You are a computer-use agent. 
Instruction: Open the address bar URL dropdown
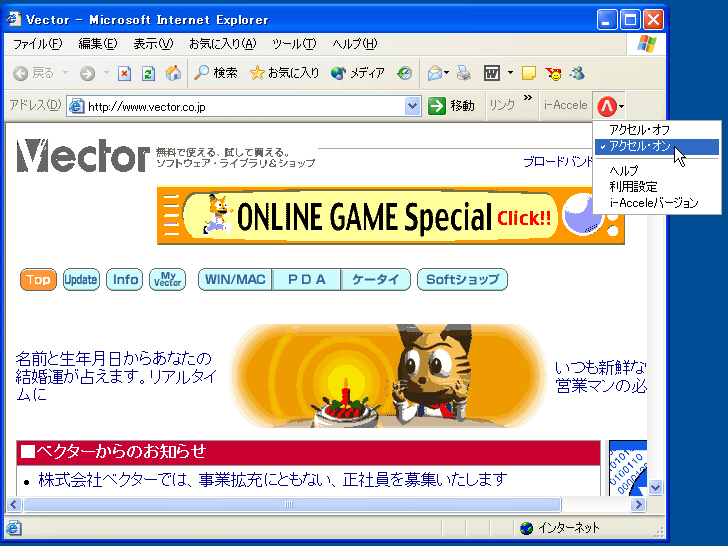tap(412, 106)
